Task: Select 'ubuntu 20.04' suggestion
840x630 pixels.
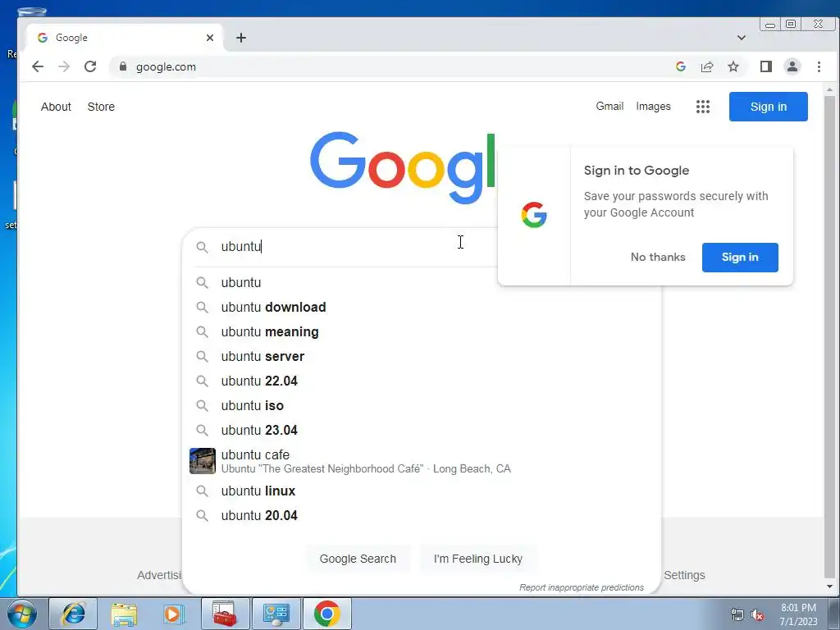Action: 422,515
